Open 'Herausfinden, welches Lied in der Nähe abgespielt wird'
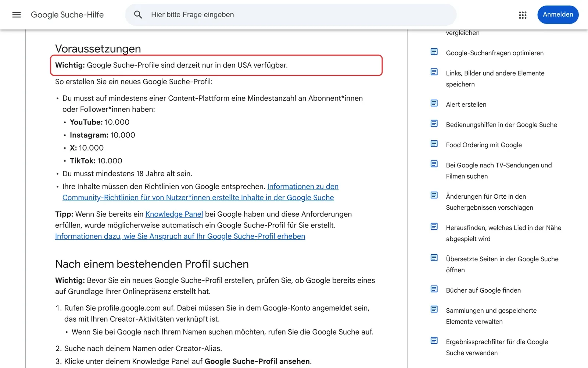This screenshot has width=588, height=368. 503,233
